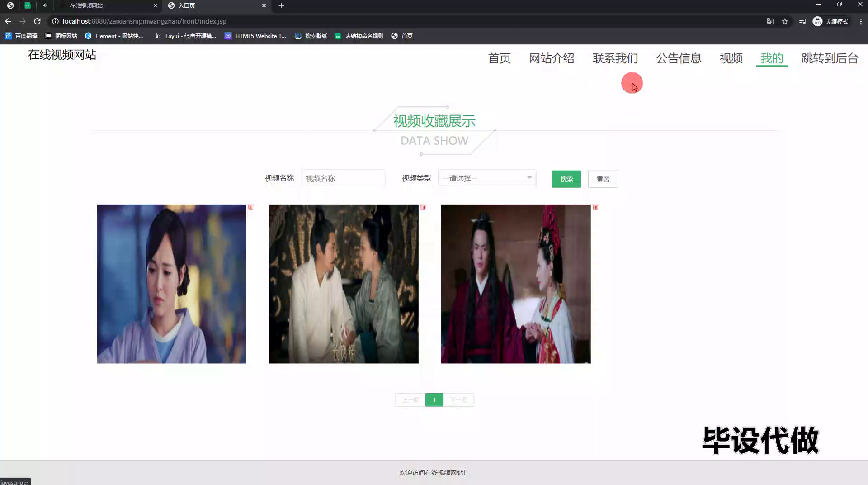Open HTML5 Website bookmark
This screenshot has height=485, width=868.
click(x=255, y=36)
